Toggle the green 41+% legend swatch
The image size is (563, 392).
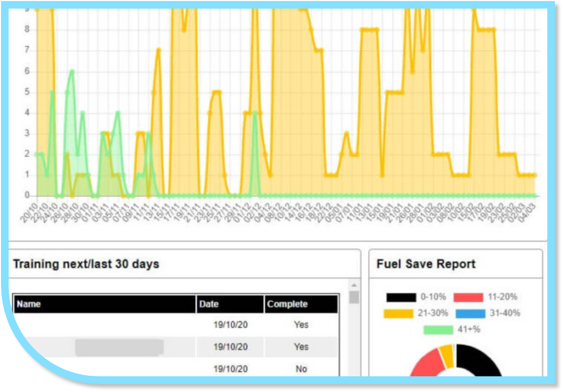click(438, 330)
